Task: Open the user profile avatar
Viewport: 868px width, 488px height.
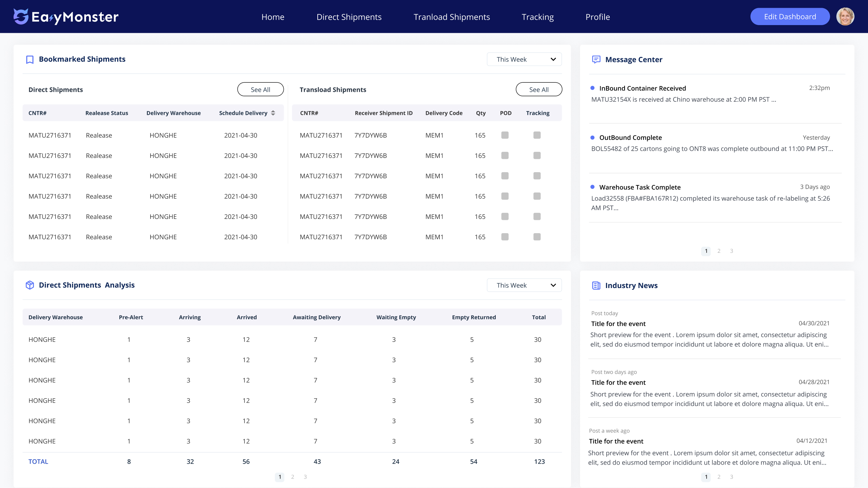Action: [x=845, y=17]
